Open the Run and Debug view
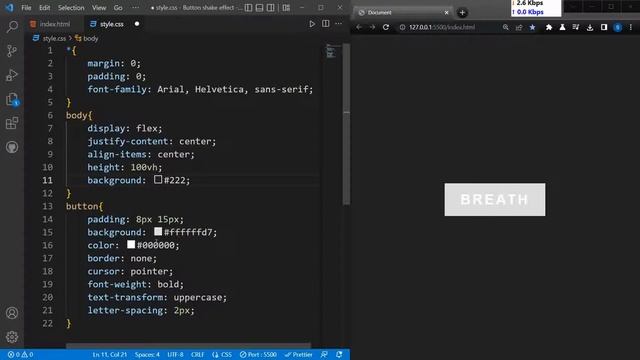The image size is (640, 360). [12, 75]
